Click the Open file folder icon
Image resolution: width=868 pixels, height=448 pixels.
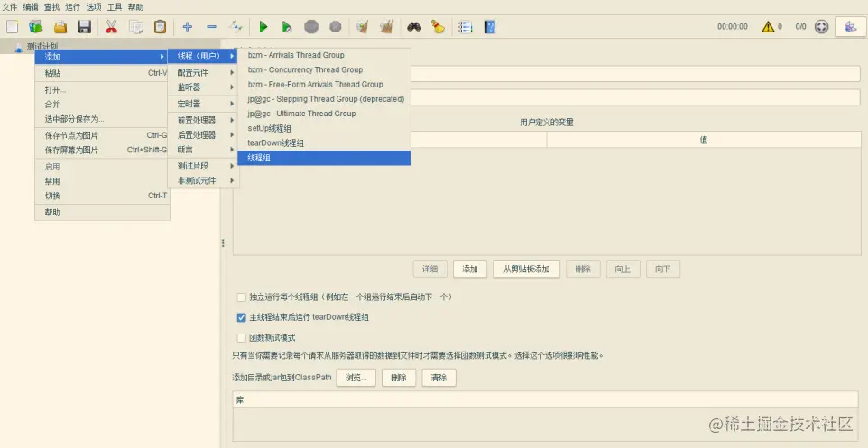coord(60,26)
